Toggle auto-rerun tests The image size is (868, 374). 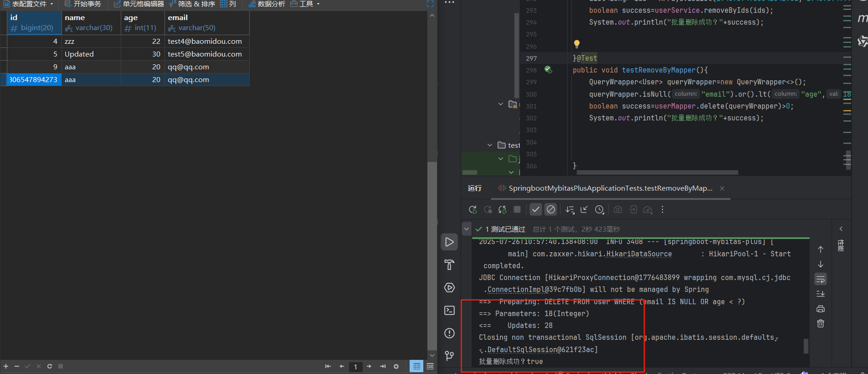pos(503,210)
